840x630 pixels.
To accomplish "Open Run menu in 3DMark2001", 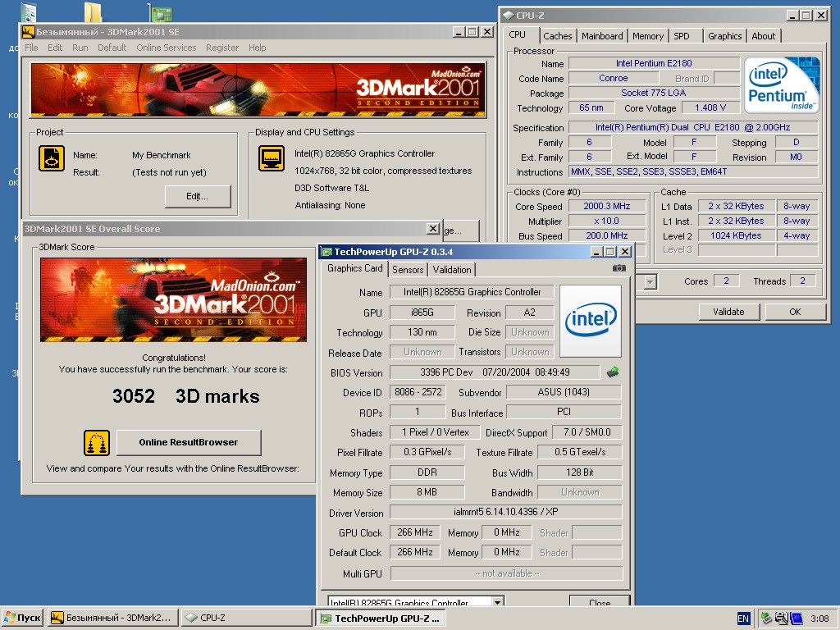I will [80, 48].
